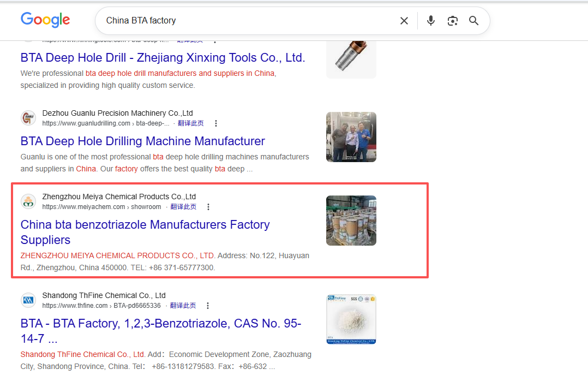Click the white powder ThFine thumbnail

point(351,319)
